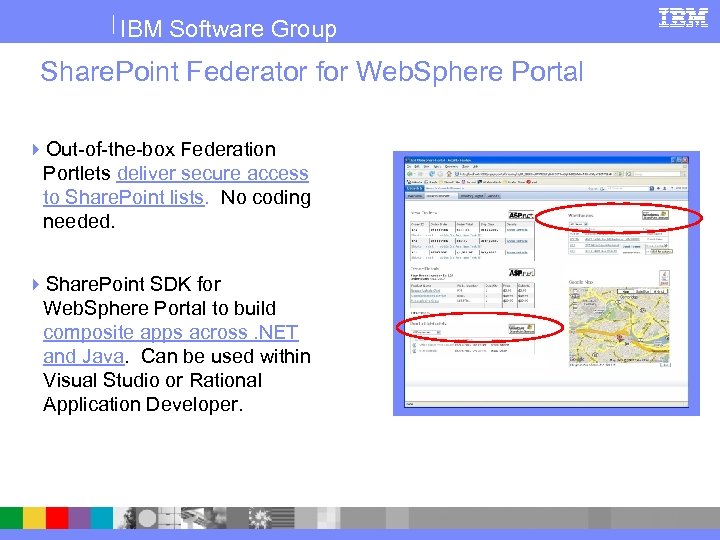Follow the 'composite apps across .NET' link
The image size is (720, 540).
(x=171, y=332)
